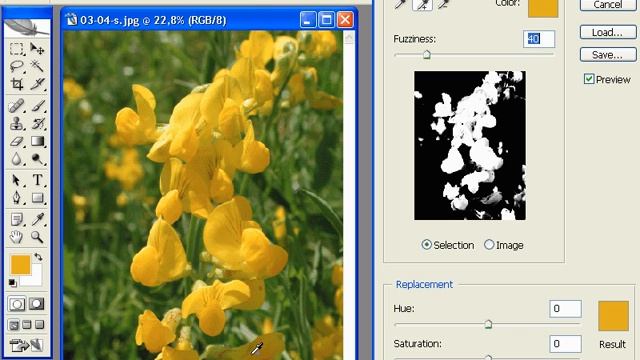Viewport: 640px width, 360px height.
Task: Pick the Subtract from Sample eyedropper
Action: (443, 4)
